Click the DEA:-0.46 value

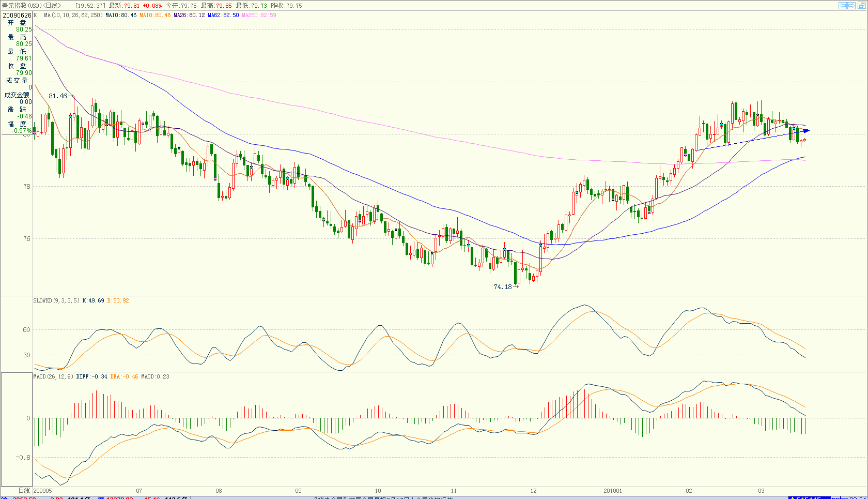click(x=124, y=376)
